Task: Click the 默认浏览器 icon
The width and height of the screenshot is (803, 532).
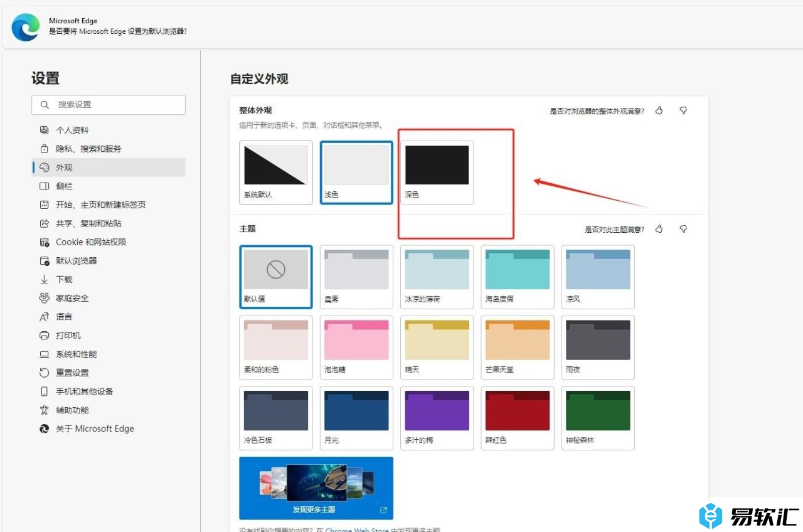Action: [x=45, y=261]
